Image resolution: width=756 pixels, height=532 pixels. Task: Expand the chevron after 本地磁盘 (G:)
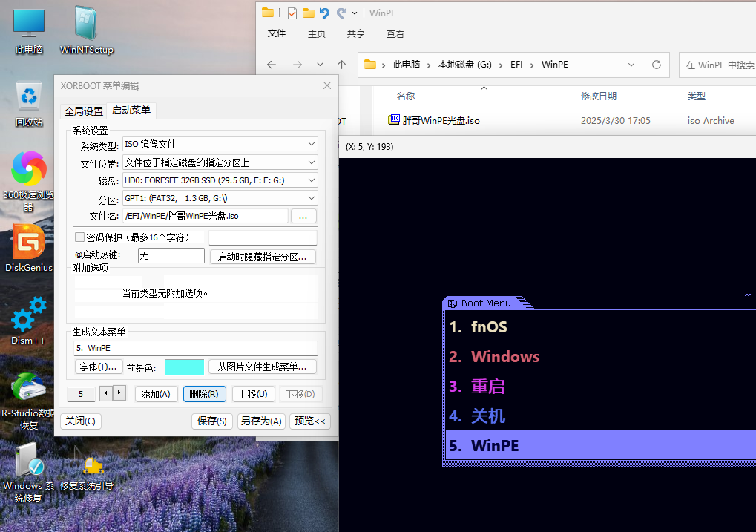[x=501, y=65]
